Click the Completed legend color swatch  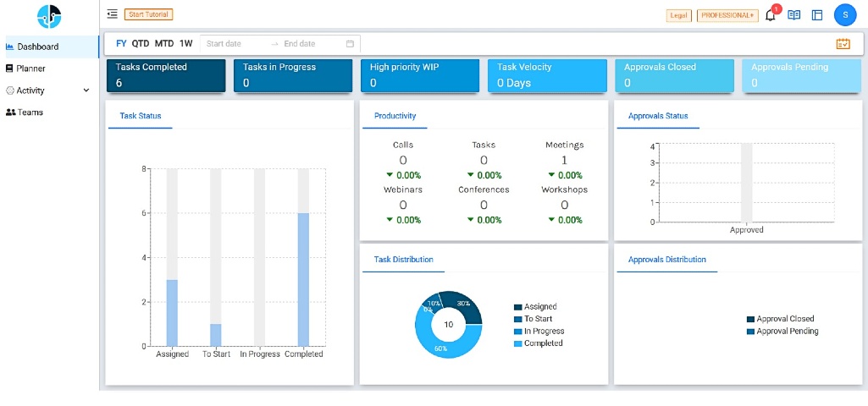518,343
